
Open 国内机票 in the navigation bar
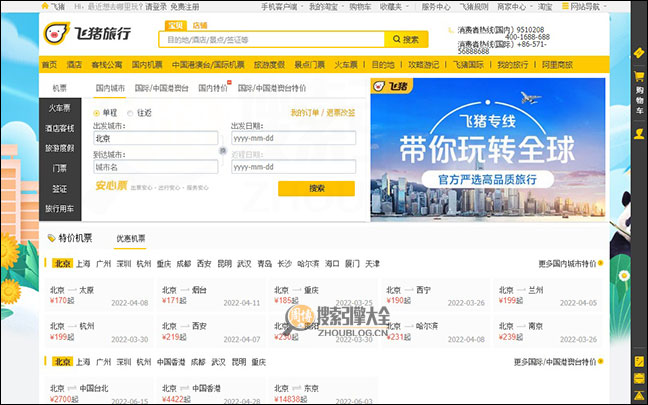click(x=147, y=65)
